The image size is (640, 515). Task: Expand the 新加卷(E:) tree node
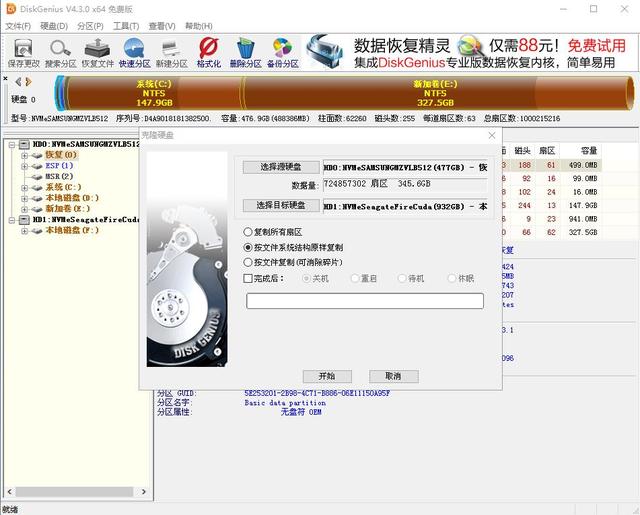click(24, 209)
